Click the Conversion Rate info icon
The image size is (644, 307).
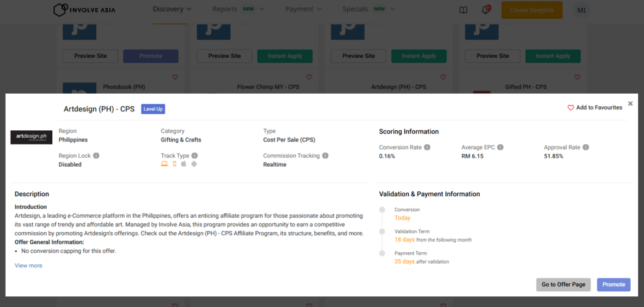[427, 147]
